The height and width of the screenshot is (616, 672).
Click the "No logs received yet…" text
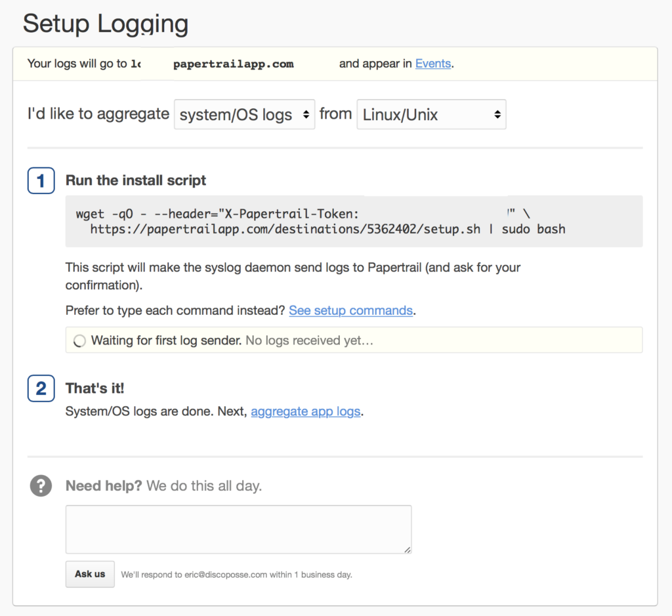click(310, 340)
